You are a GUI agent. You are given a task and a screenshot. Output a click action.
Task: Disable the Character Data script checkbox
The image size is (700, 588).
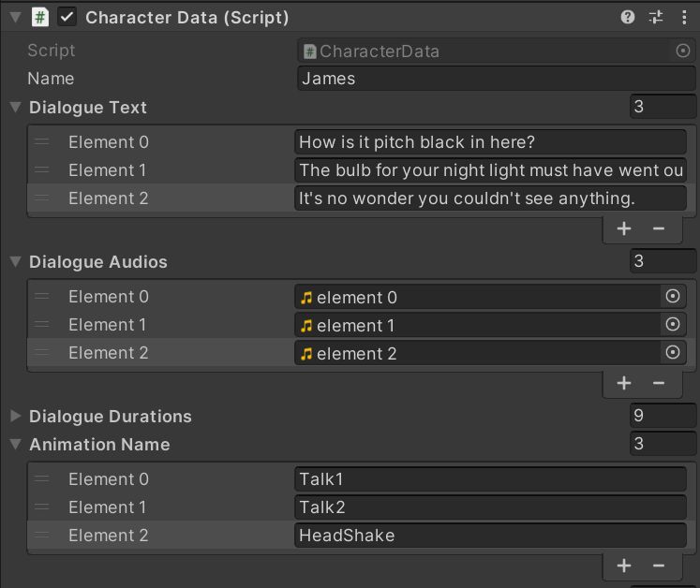(x=67, y=18)
